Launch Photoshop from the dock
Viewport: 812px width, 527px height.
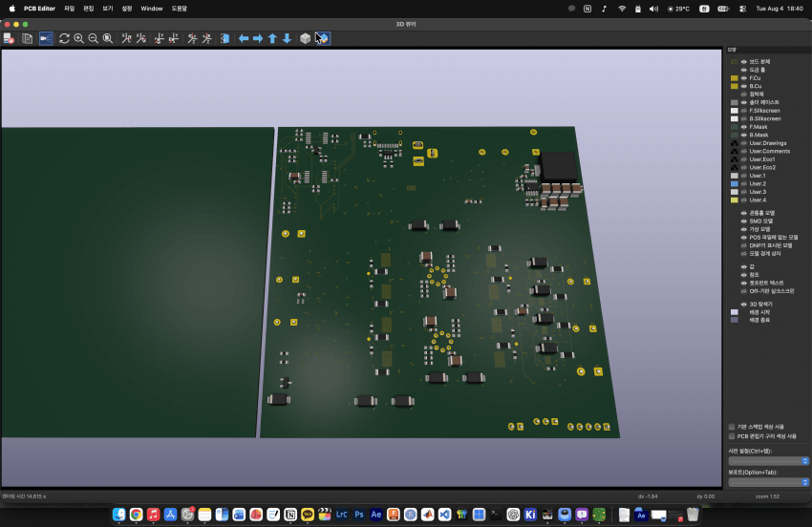[359, 514]
